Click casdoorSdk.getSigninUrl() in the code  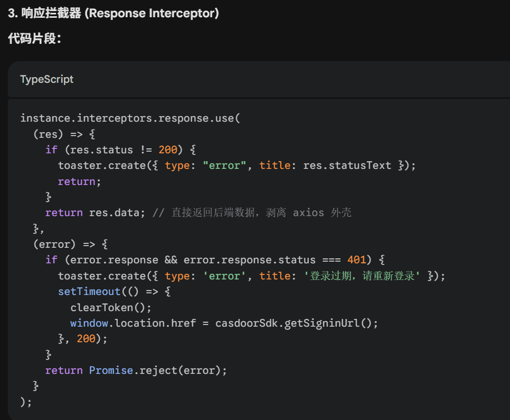pyautogui.click(x=297, y=323)
